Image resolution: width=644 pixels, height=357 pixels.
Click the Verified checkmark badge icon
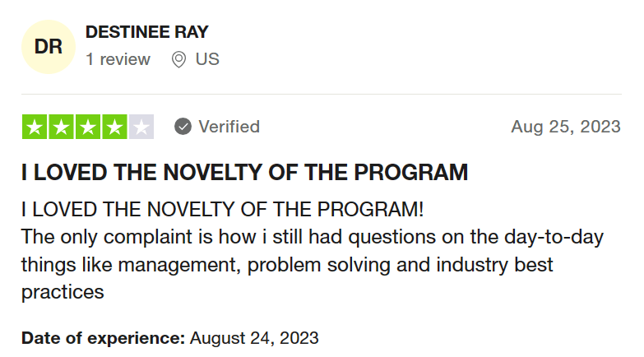[x=183, y=127]
